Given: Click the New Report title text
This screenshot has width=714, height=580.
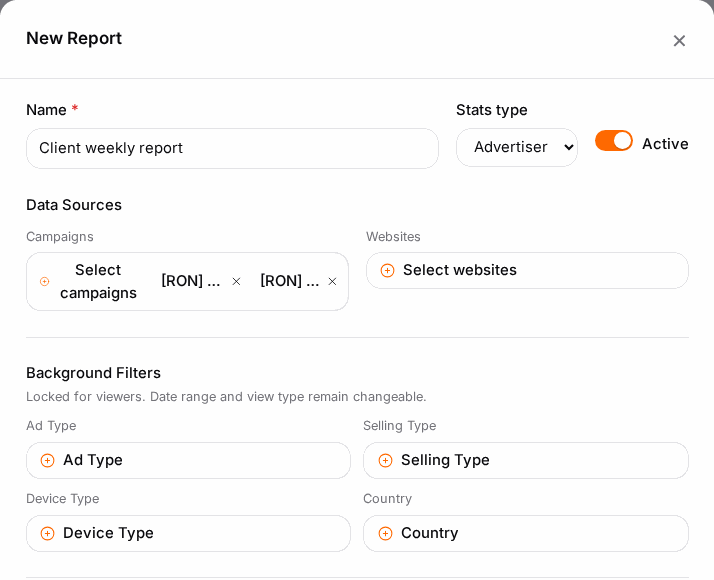Looking at the screenshot, I should click(x=74, y=38).
